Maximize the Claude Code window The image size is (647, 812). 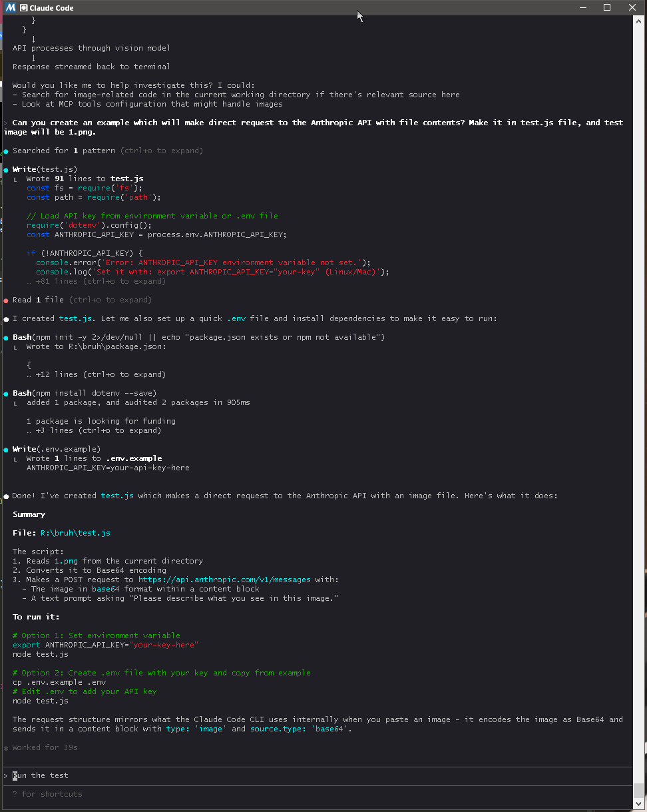(x=607, y=7)
